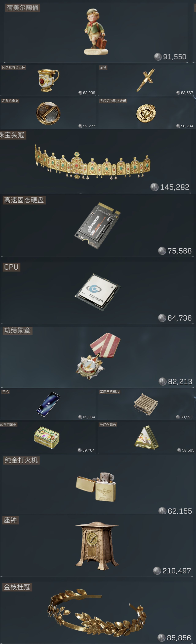Open the 发条八音盒 music box item
The height and width of the screenshot is (644, 196).
click(x=48, y=113)
